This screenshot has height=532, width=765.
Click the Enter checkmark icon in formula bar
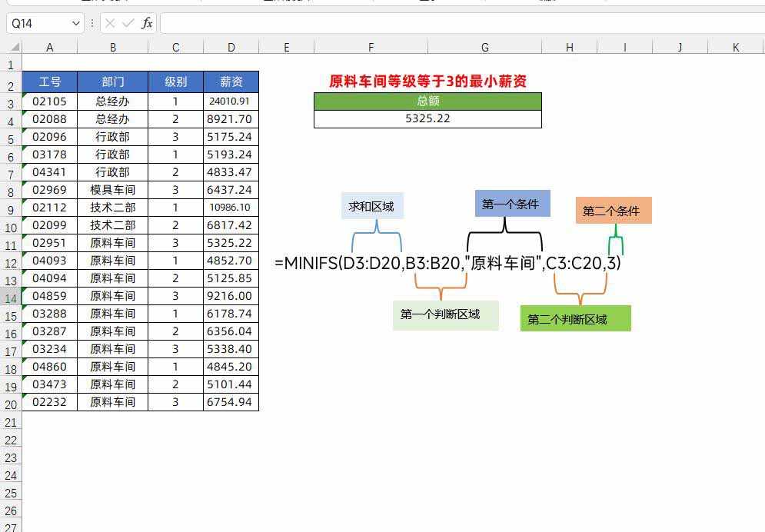[128, 23]
